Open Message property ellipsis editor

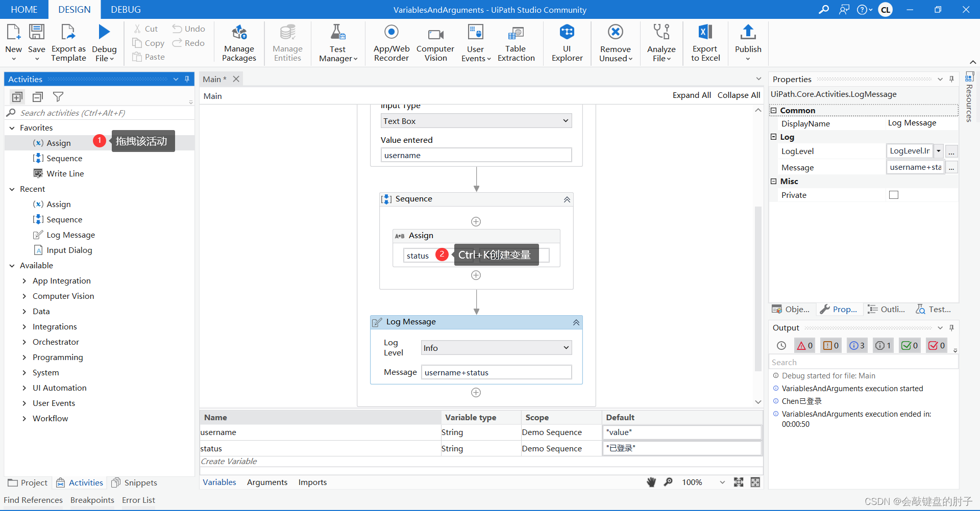[951, 167]
